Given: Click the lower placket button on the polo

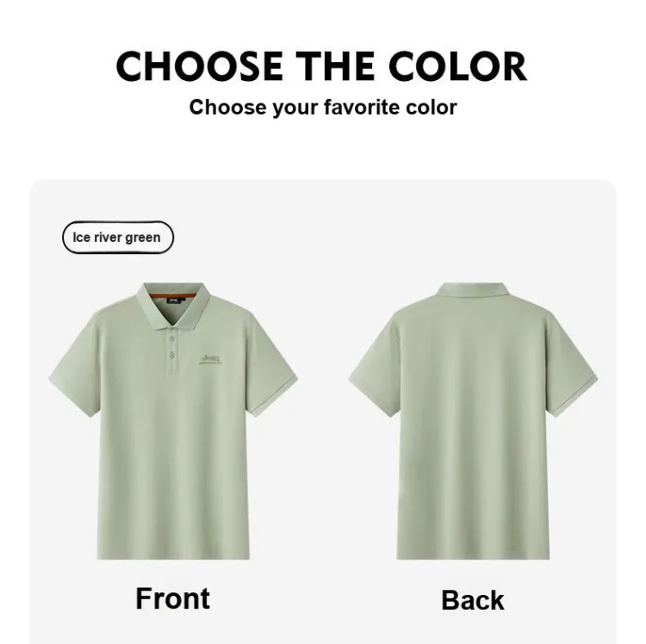Looking at the screenshot, I should tap(172, 355).
